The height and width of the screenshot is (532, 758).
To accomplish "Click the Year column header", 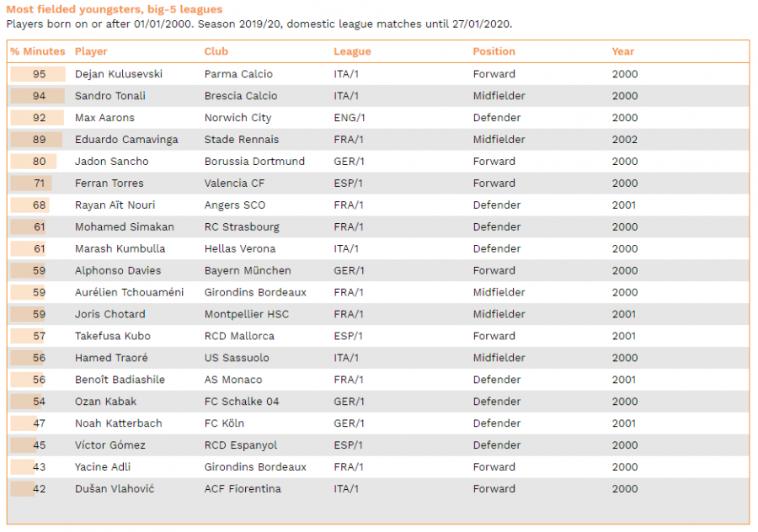I will [623, 51].
